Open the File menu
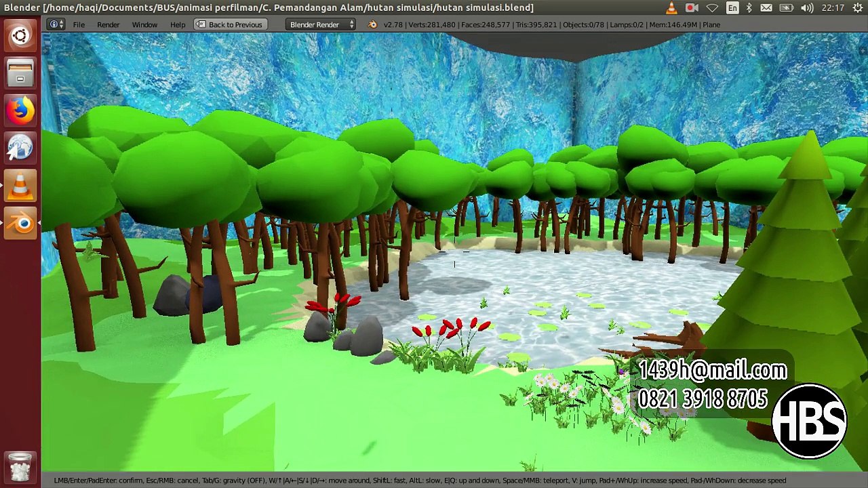This screenshot has width=868, height=488. point(79,24)
